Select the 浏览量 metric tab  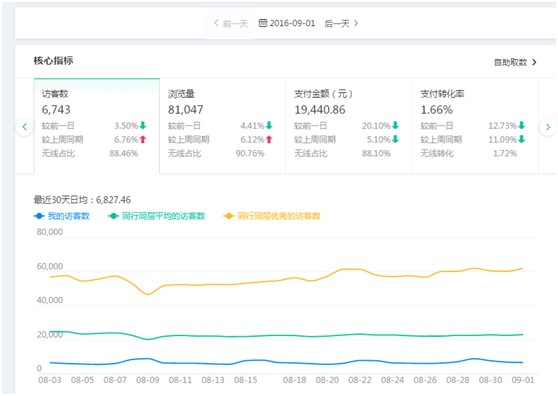pyautogui.click(x=222, y=126)
